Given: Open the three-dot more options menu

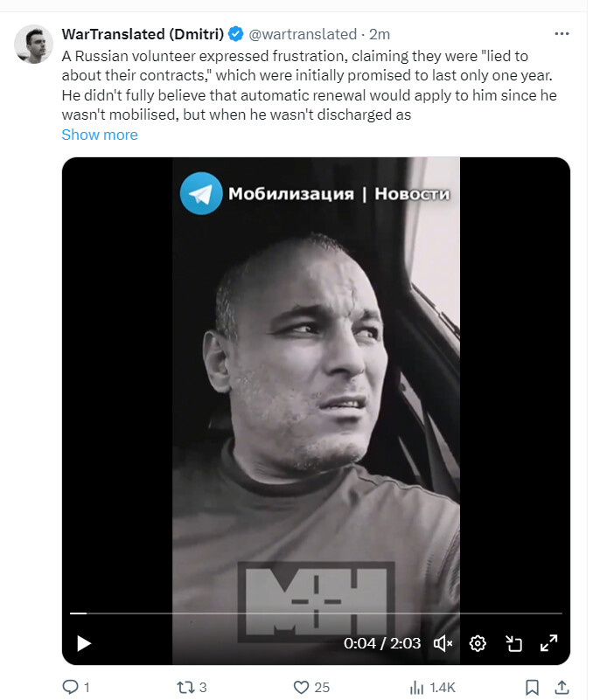Looking at the screenshot, I should click(x=562, y=34).
